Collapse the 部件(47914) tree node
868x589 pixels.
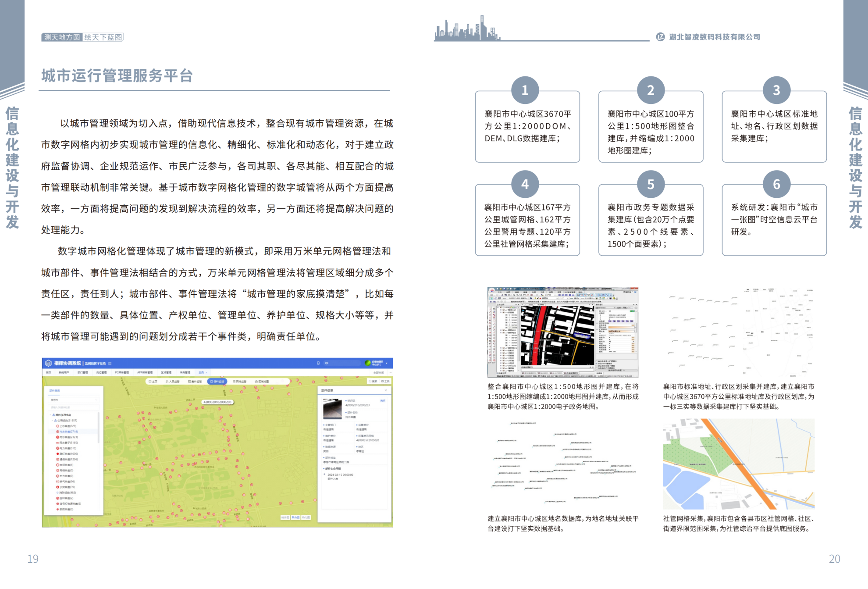tap(50, 415)
